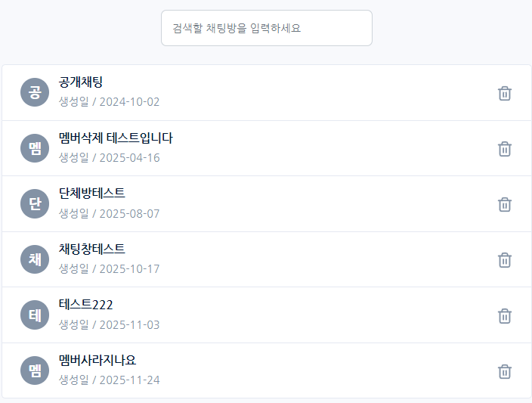This screenshot has height=403, width=532.
Task: Delete the 채팅창테스트 chat room
Action: click(505, 260)
